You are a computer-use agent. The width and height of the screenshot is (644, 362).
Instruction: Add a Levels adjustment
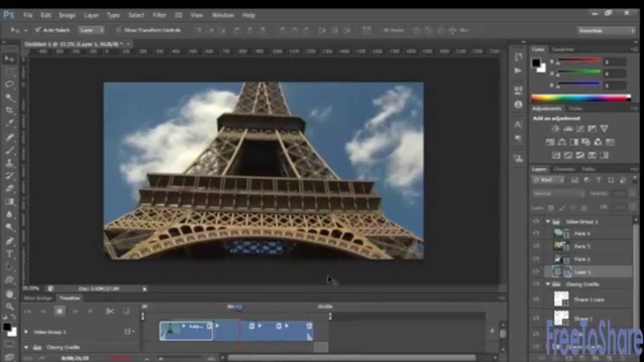click(x=568, y=129)
